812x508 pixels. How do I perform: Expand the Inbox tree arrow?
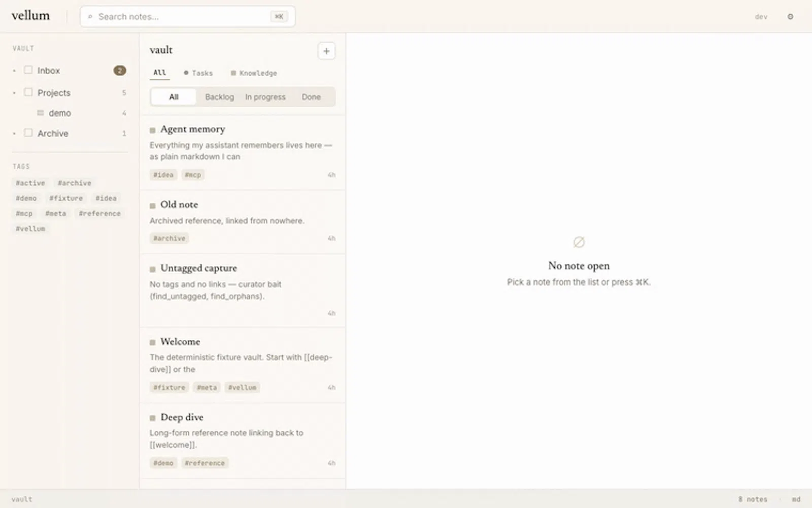[14, 71]
